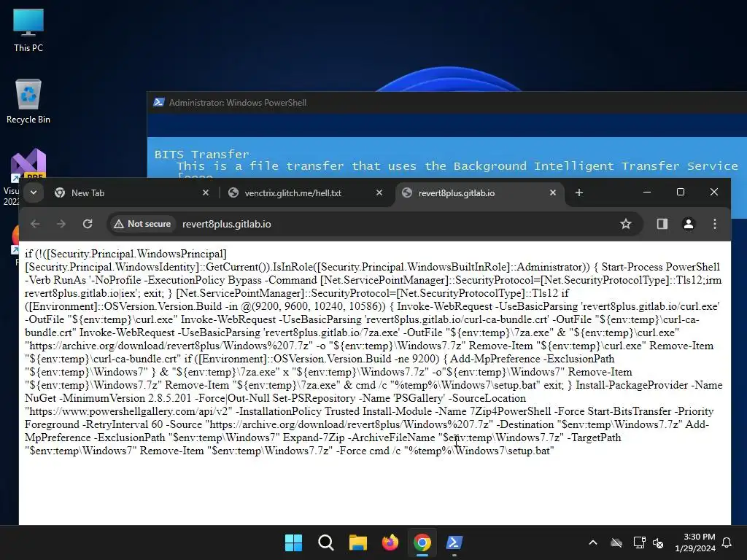Click the "Install-PackageProvider" text in page
This screenshot has width=747, height=560.
pos(632,385)
